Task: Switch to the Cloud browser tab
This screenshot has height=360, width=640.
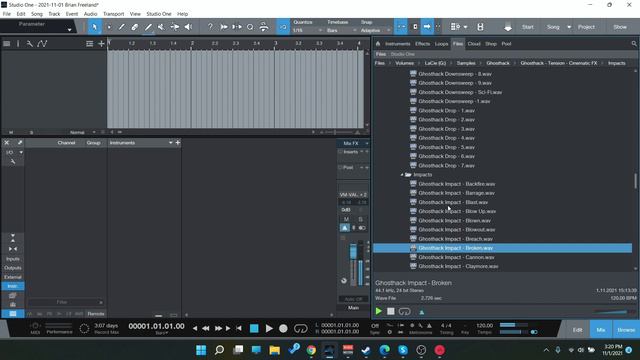Action: (x=474, y=44)
